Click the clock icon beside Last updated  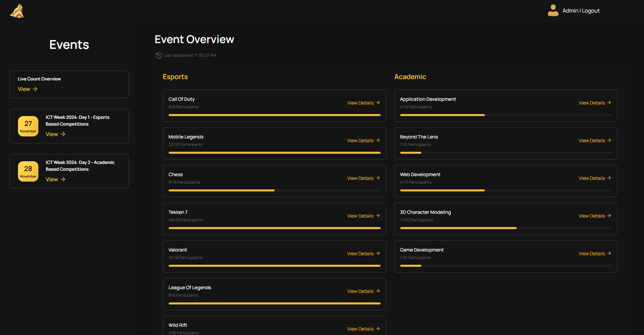[159, 55]
